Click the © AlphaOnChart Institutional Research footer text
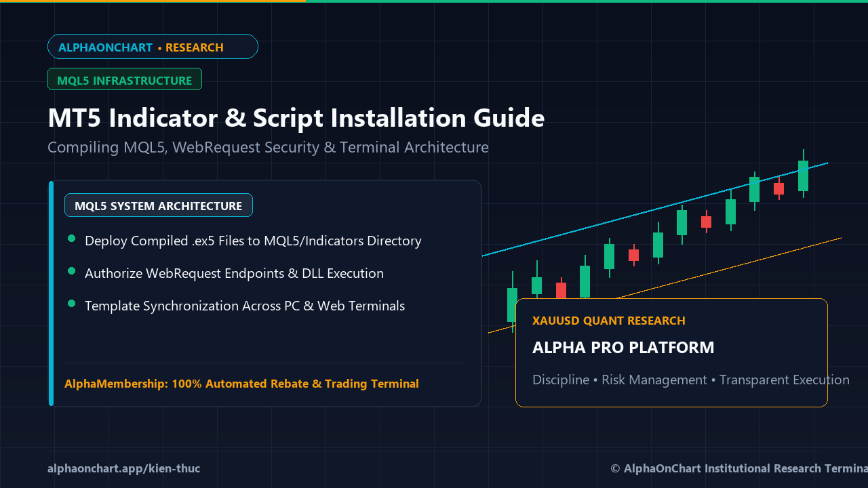Screen dimensions: 868x488 click(739, 468)
